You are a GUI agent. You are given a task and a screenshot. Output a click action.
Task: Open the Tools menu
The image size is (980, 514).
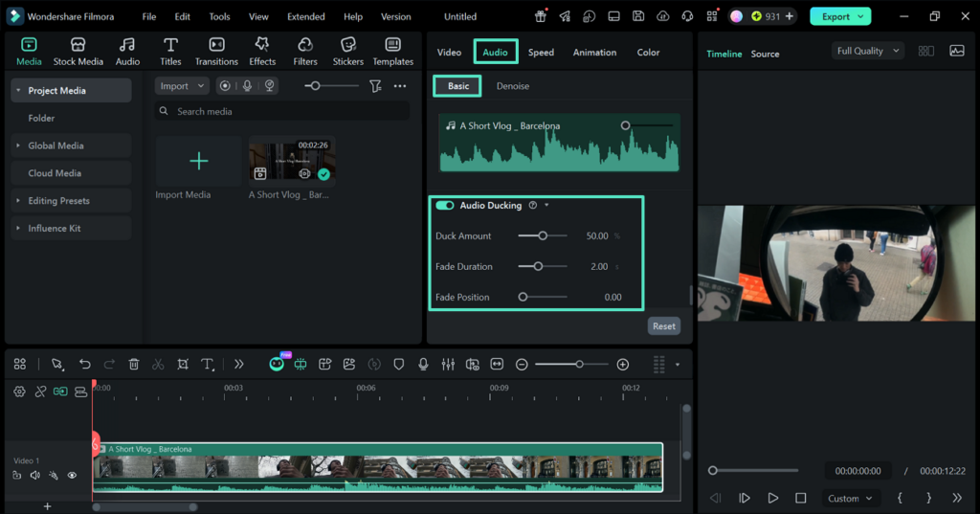tap(219, 16)
